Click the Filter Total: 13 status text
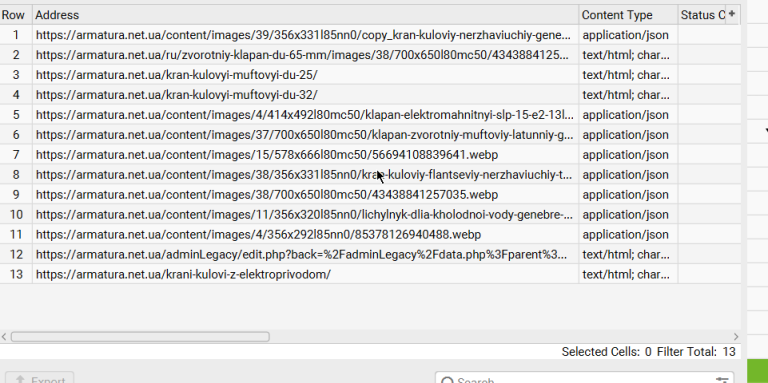The image size is (768, 383). click(x=696, y=352)
